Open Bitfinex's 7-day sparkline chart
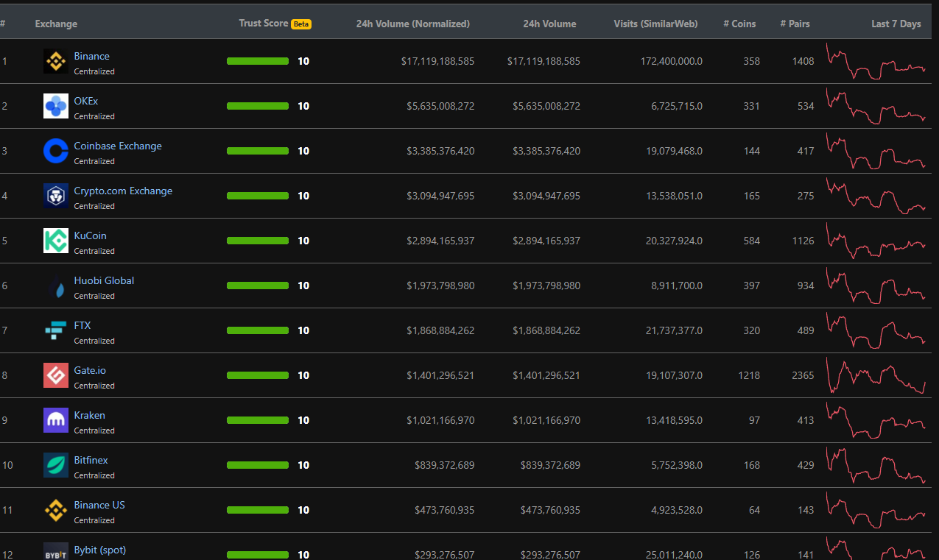The image size is (939, 560). point(876,465)
